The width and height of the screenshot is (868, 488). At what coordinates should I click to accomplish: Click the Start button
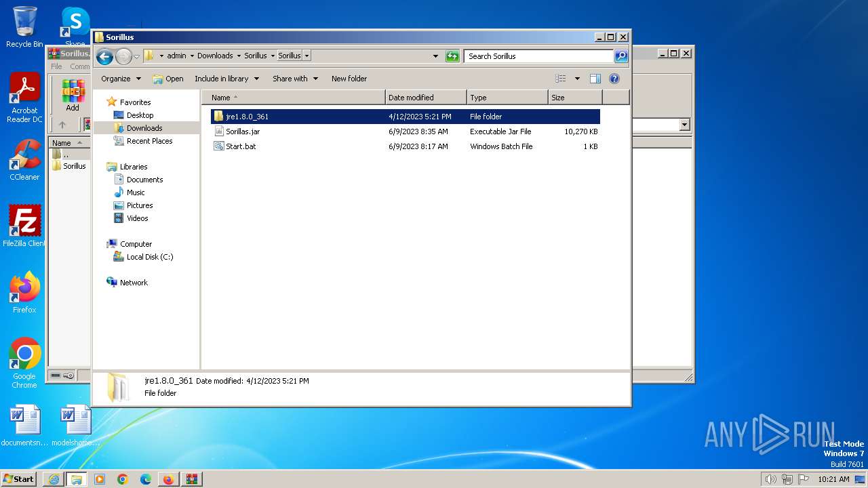tap(18, 479)
